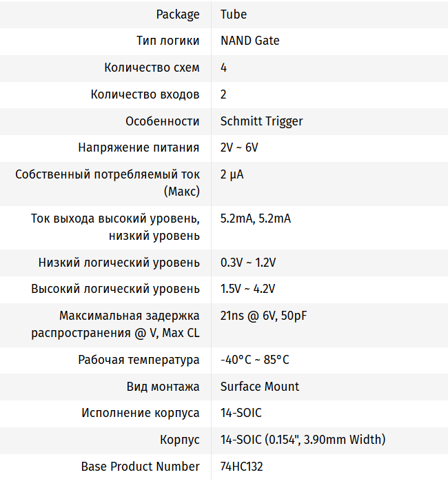Select the '21ns @ 6V, 50pF' delay value
Image resolution: width=448 pixels, height=488 pixels.
pos(263,316)
